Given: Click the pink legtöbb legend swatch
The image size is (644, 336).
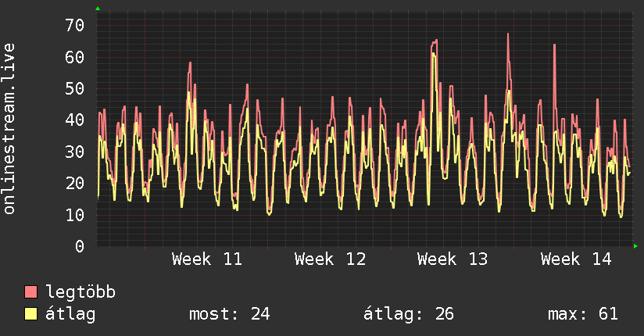Looking at the screenshot, I should pyautogui.click(x=30, y=292).
